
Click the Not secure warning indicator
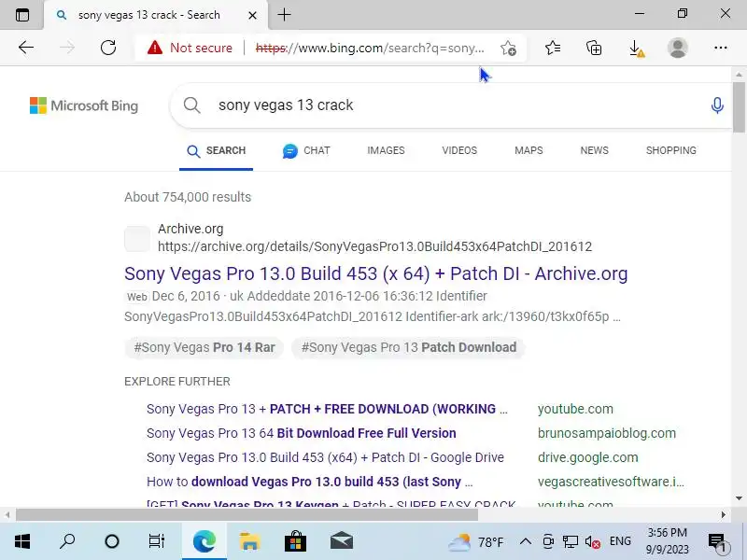click(x=190, y=48)
